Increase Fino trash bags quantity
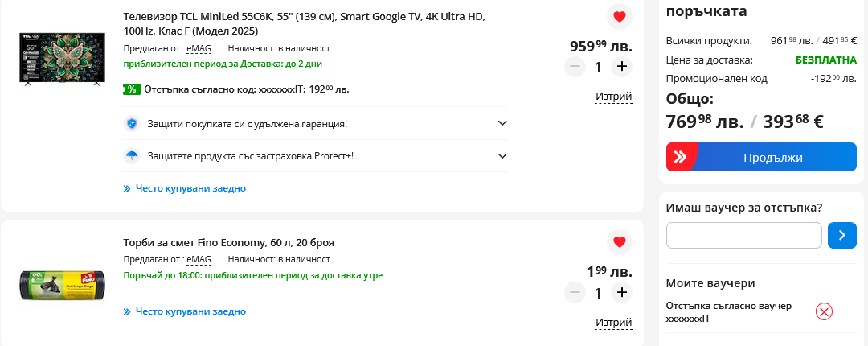Screen dimensions: 868x346 (621, 293)
